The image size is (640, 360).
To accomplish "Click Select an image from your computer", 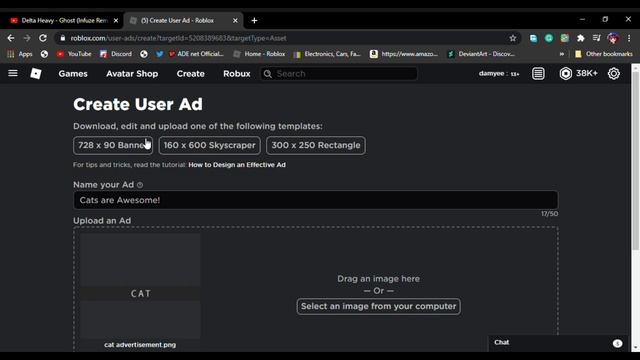I will pos(379,307).
